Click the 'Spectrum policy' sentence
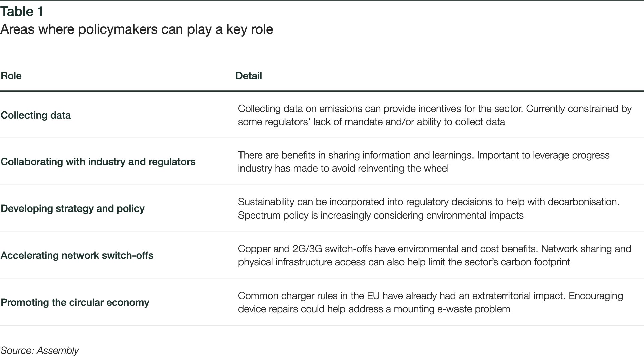The height and width of the screenshot is (362, 644). [381, 215]
